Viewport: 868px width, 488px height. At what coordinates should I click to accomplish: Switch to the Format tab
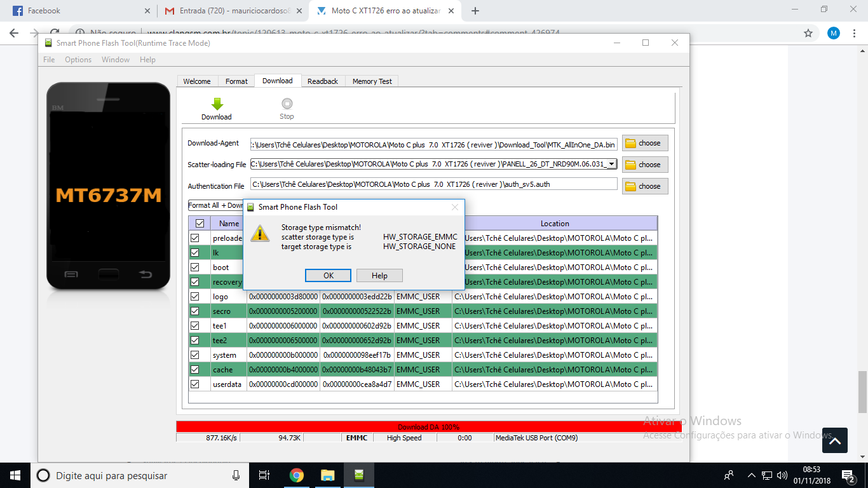[236, 81]
